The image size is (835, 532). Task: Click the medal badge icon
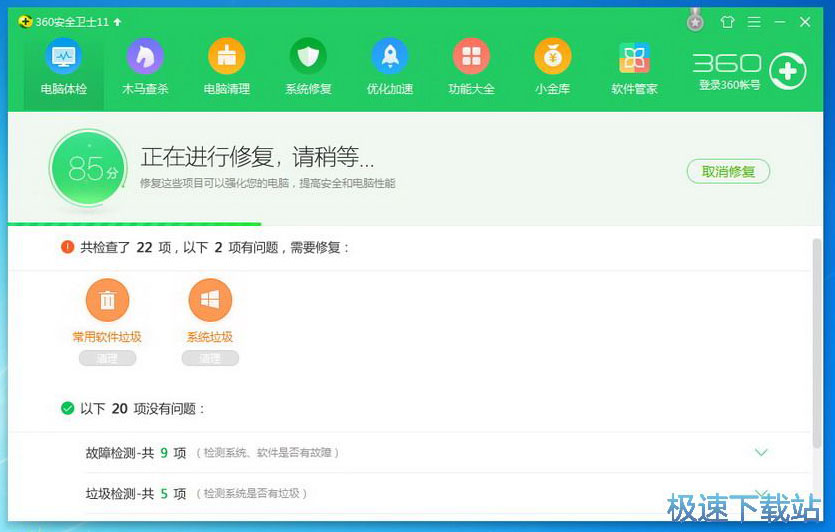coord(695,20)
